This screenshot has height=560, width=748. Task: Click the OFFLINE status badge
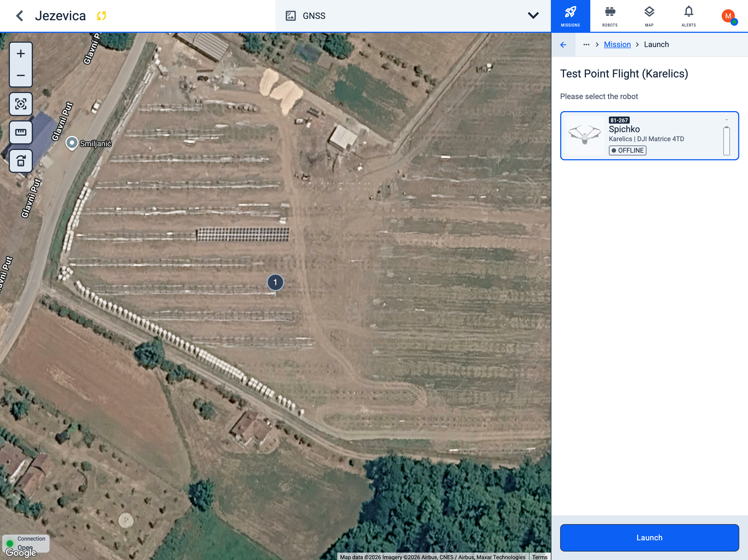click(x=627, y=150)
